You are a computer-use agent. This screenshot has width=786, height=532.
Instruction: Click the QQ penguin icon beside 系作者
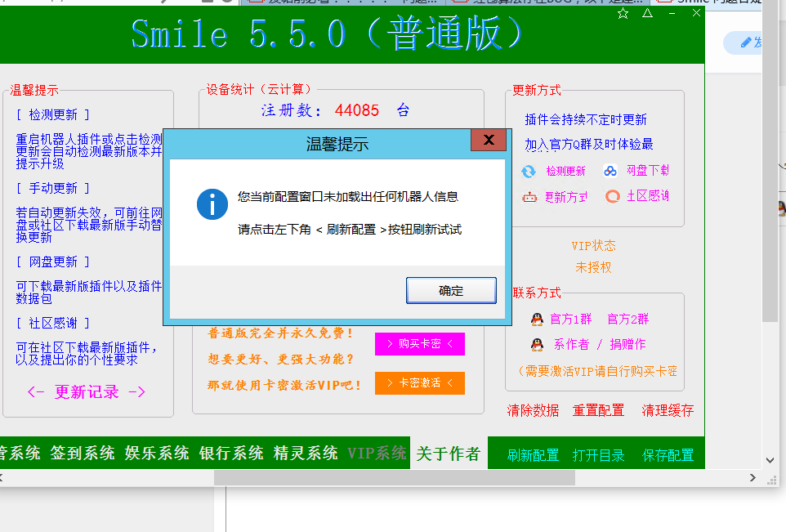coord(537,344)
